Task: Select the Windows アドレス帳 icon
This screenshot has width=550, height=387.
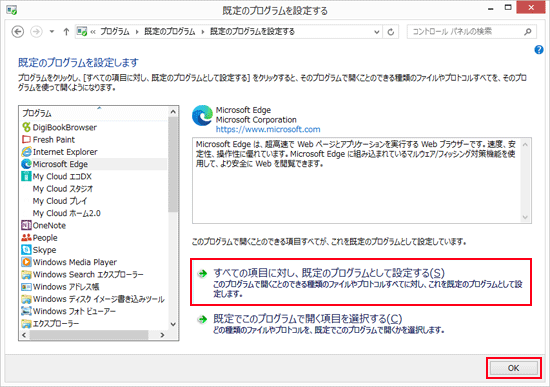Action: [26, 287]
